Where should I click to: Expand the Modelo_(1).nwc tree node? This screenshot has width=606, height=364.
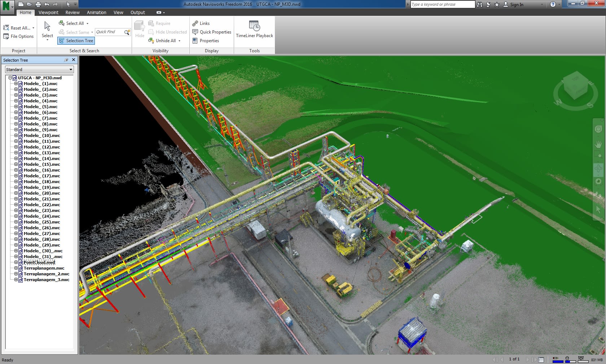coord(16,84)
